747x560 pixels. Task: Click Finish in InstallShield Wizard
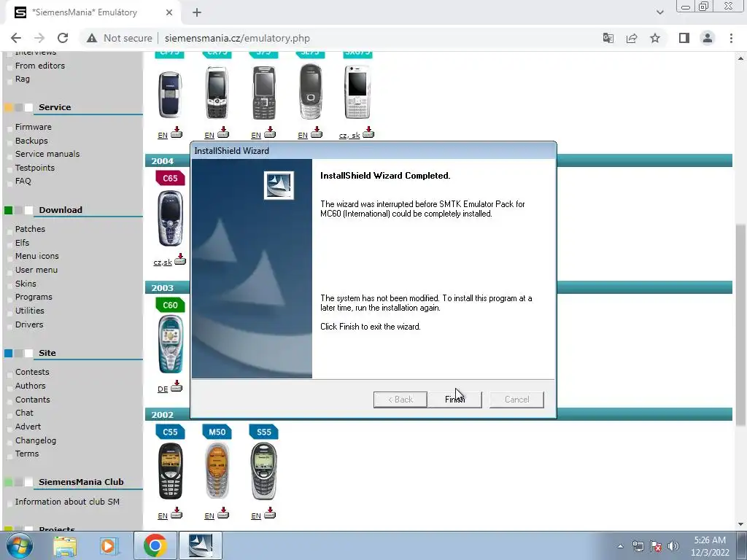click(x=454, y=400)
